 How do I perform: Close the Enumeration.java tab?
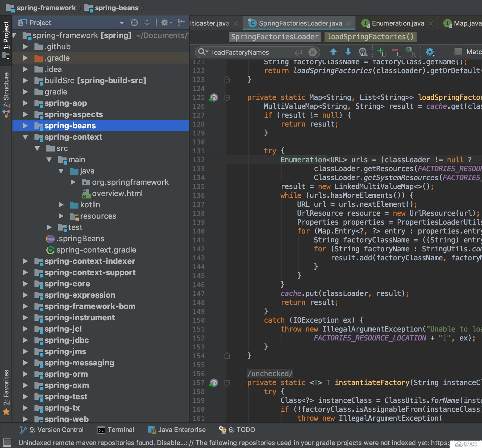point(431,23)
